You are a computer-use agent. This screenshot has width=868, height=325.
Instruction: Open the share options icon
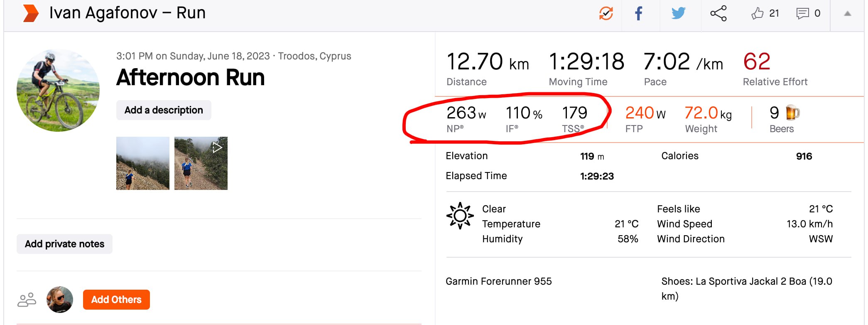(718, 13)
